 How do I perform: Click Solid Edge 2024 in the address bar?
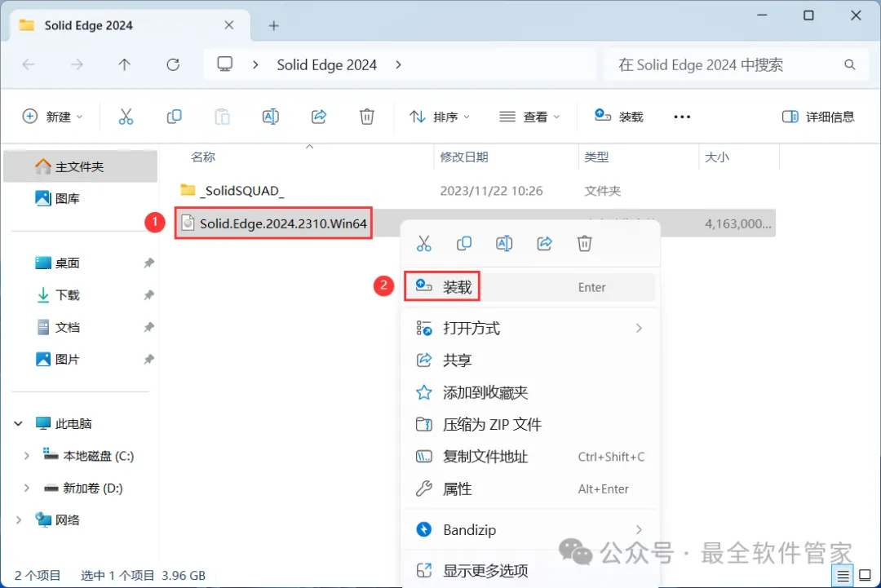326,65
